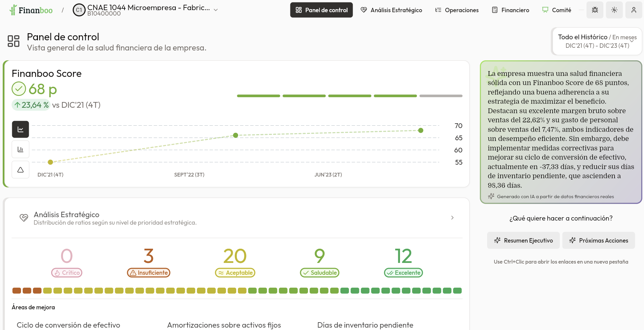Screen dimensions: 644x330
Task: Switch to bar chart view icon
Action: (21, 149)
